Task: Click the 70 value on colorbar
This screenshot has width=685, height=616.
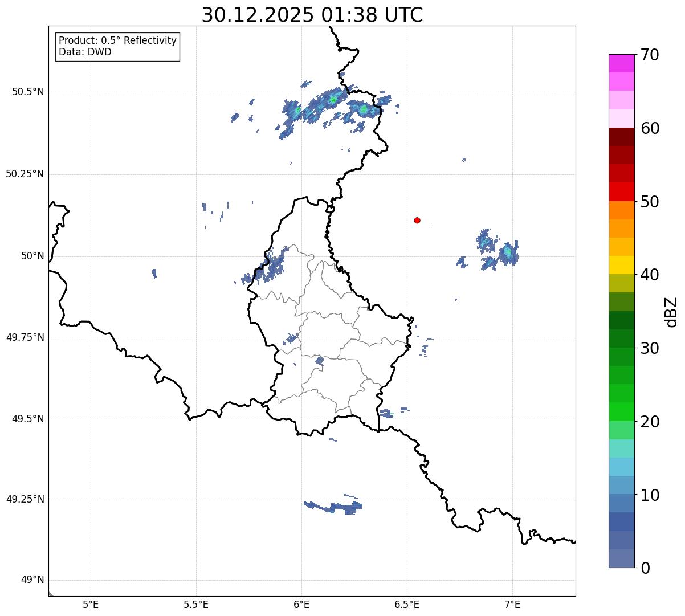Action: (650, 55)
